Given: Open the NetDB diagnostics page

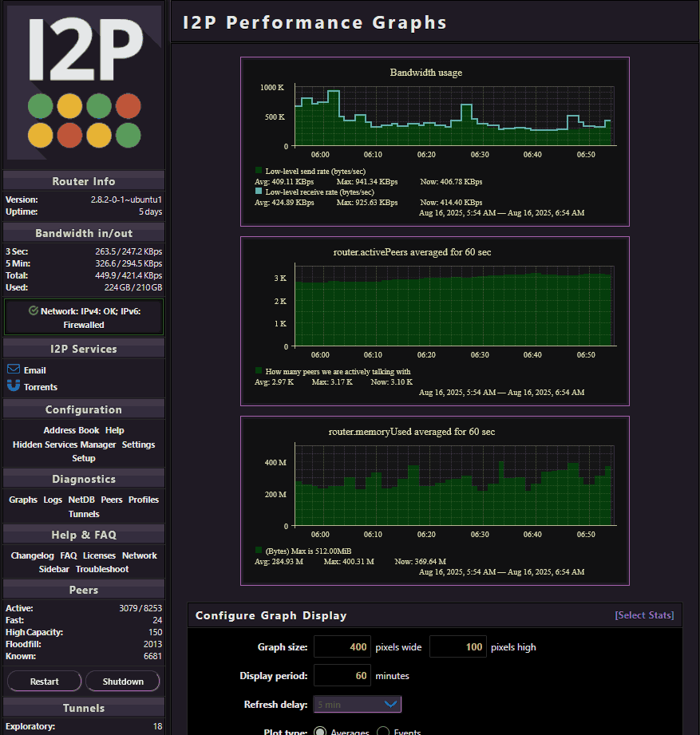Looking at the screenshot, I should (x=81, y=500).
